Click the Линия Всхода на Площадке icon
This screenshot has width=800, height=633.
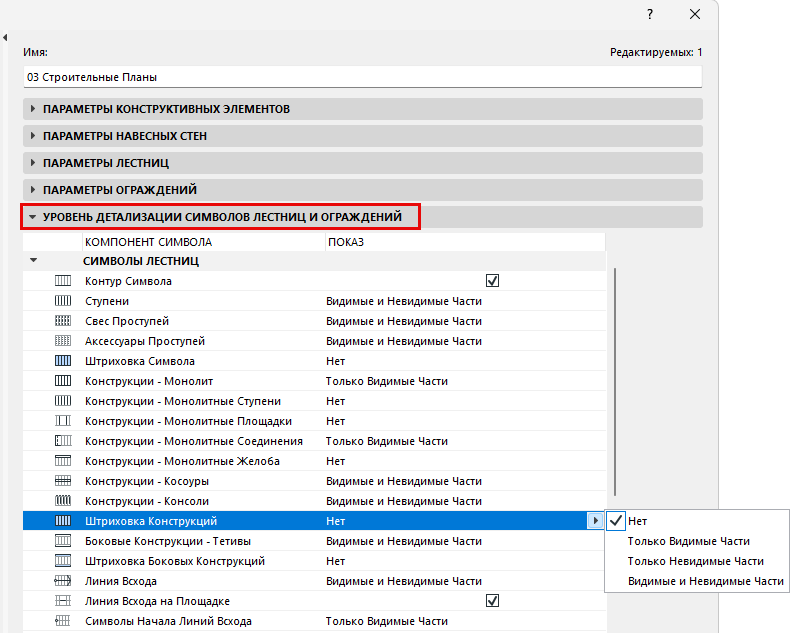63,600
